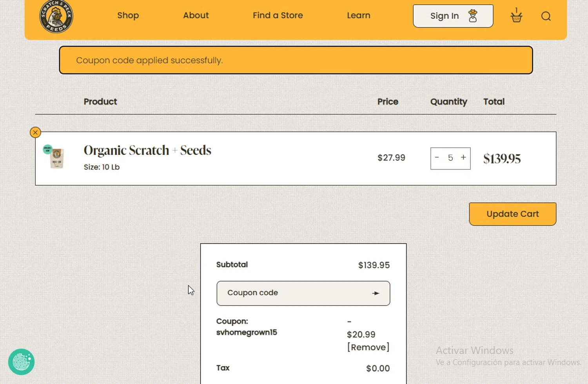Open the Organic Scratch + Seeds product link
Image resolution: width=588 pixels, height=384 pixels.
[147, 150]
